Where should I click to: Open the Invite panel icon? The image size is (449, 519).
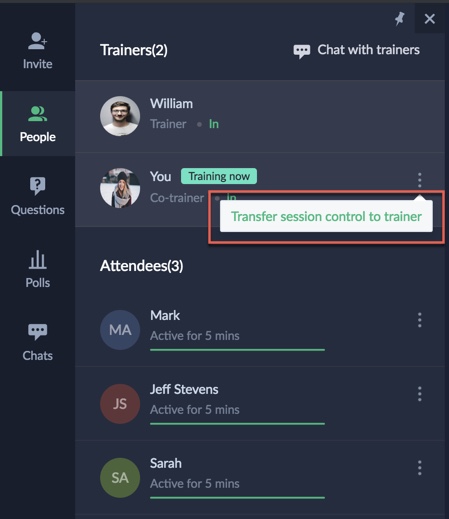click(x=37, y=41)
